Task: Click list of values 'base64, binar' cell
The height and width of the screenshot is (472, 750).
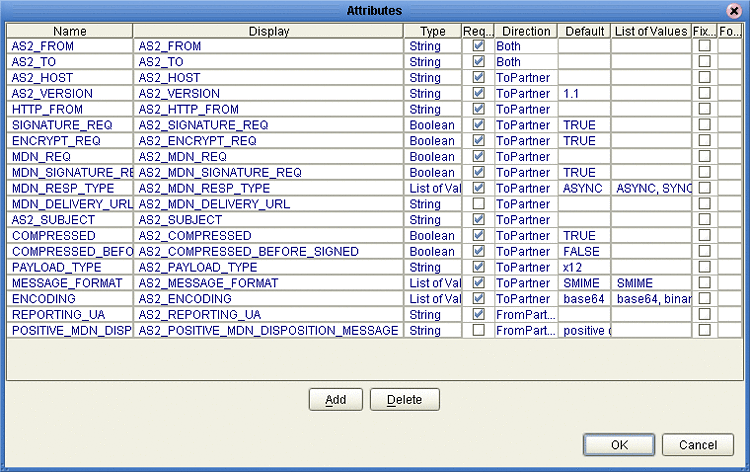Action: (651, 299)
